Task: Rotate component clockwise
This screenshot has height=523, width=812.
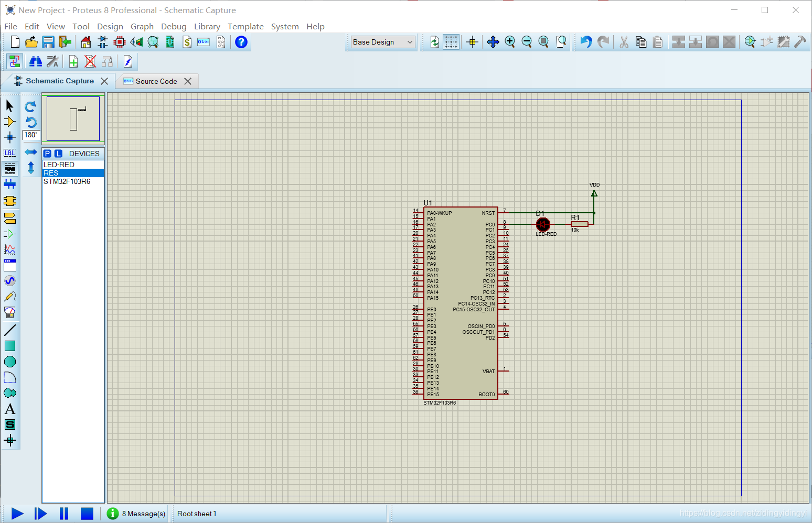Action: 30,106
